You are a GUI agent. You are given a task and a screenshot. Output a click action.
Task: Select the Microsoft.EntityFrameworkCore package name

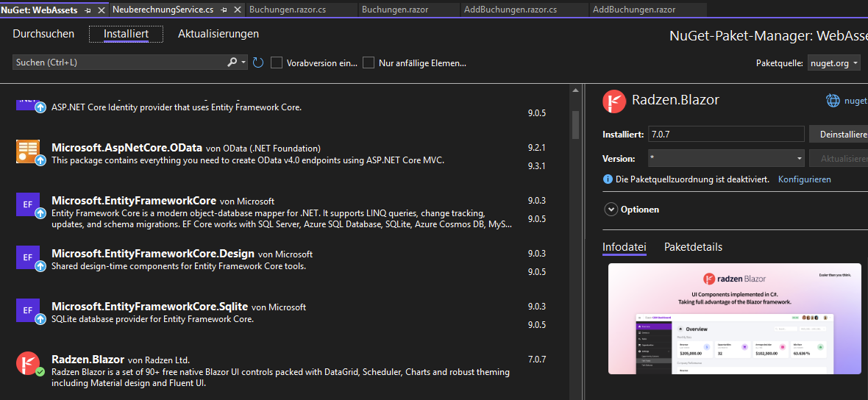pos(133,200)
